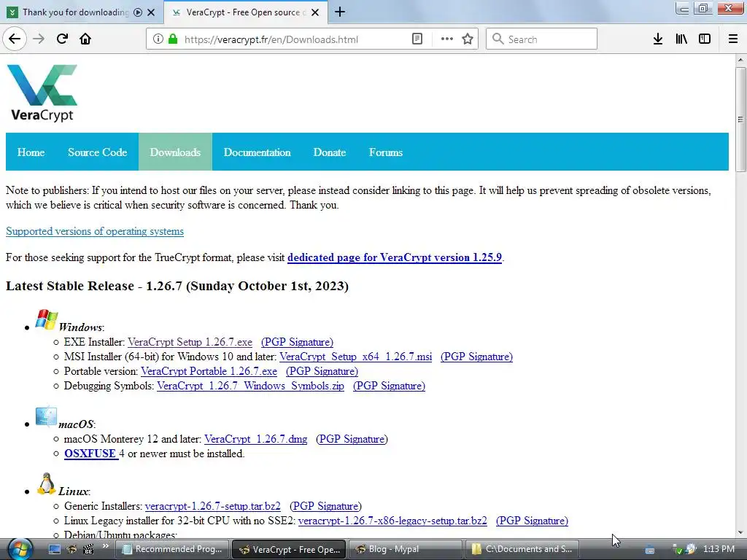Screen dimensions: 747x560
Task: Open 'Supported versions of operating systems' link
Action: tap(95, 231)
